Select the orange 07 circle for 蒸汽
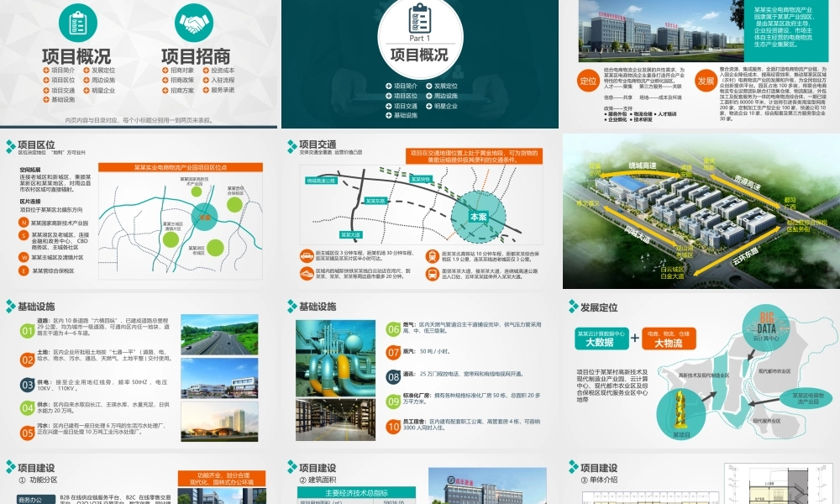The width and height of the screenshot is (840, 504). coord(393,353)
